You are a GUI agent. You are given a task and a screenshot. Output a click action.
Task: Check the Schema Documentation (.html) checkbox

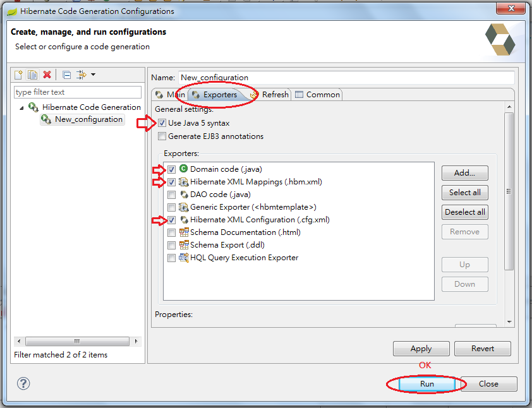click(x=171, y=232)
